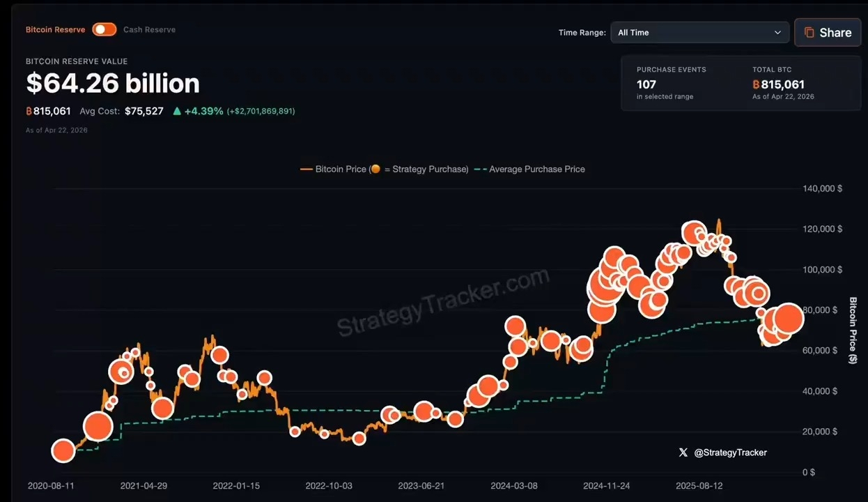Toggle Average Purchase Price legend entry

tap(529, 169)
